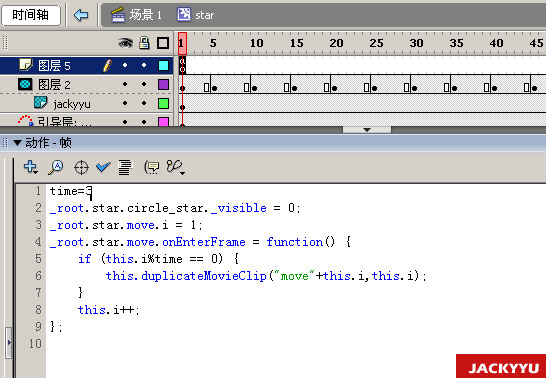Select layer 图层 5
The image size is (546, 378).
pyautogui.click(x=54, y=65)
